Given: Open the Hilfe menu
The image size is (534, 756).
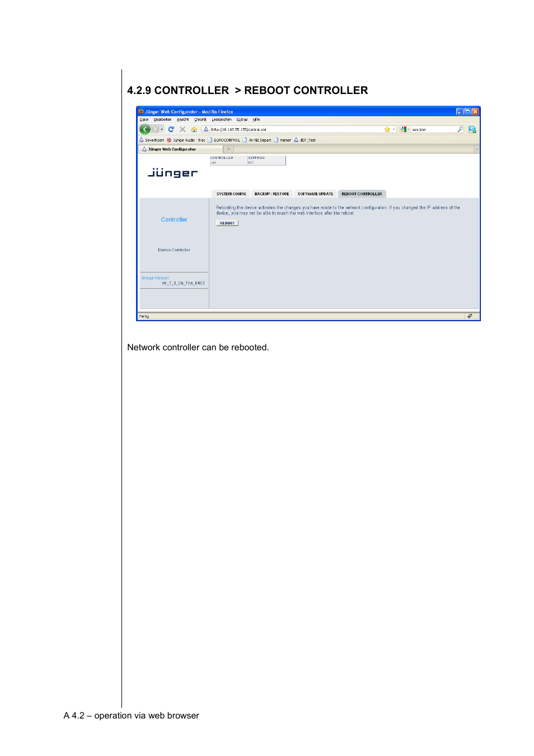Looking at the screenshot, I should (256, 119).
